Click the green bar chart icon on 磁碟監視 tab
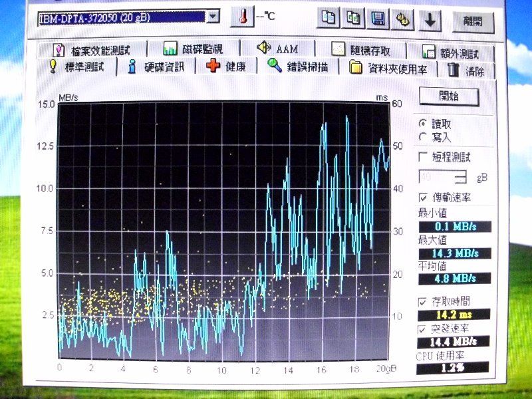The height and width of the screenshot is (399, 532). point(170,49)
